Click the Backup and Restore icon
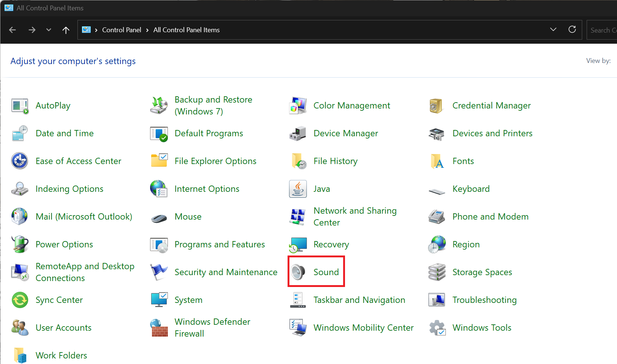Screen dimensions: 617x364 click(159, 106)
